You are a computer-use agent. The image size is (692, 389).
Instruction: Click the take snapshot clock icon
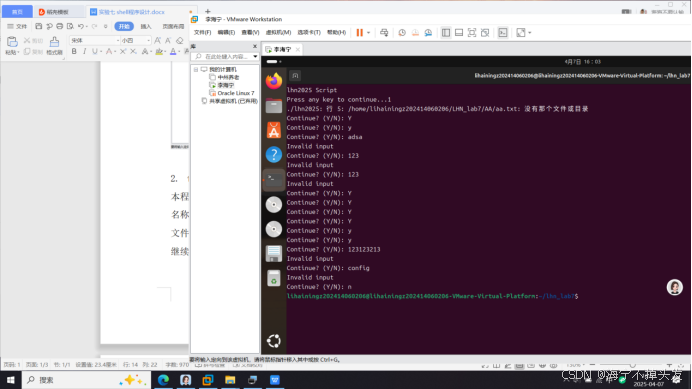pos(402,33)
